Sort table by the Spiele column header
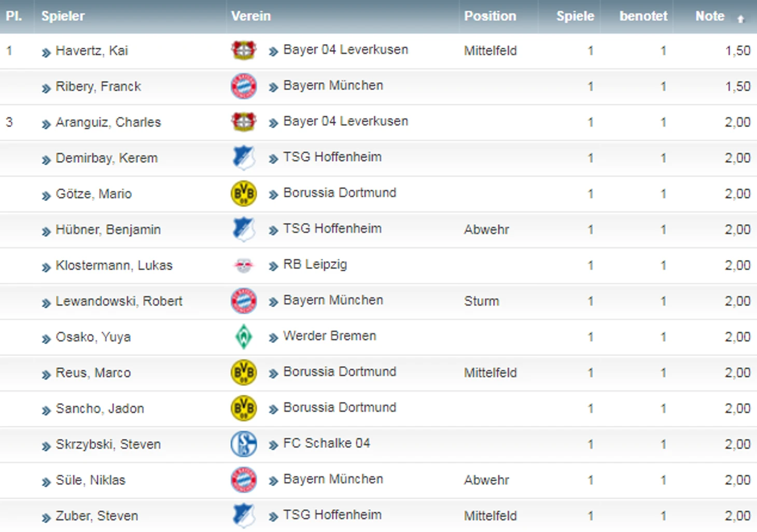The image size is (757, 532). 575,16
